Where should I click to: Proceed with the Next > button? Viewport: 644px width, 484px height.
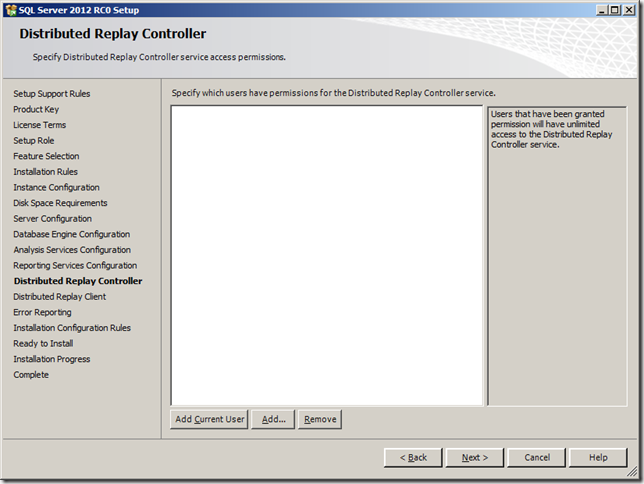click(x=475, y=457)
